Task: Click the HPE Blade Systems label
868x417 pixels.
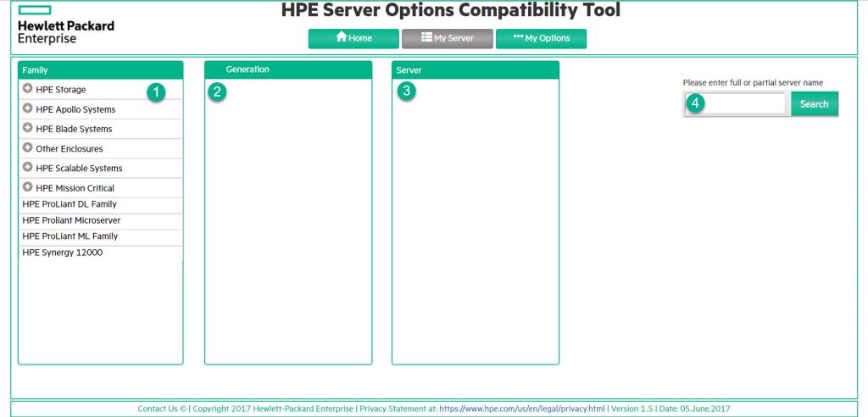Action: [x=75, y=129]
